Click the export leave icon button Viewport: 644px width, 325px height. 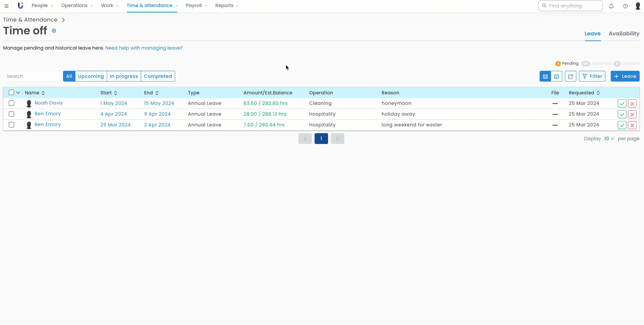(x=571, y=77)
